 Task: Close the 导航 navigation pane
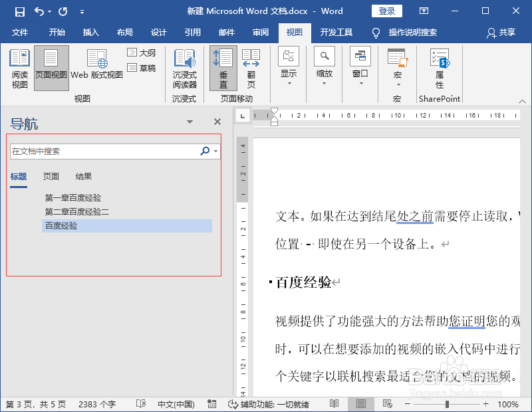(x=217, y=122)
